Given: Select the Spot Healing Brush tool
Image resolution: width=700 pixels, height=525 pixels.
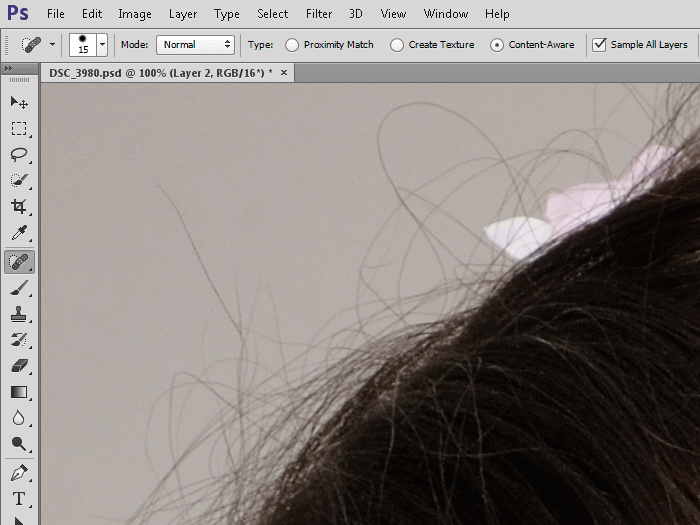Looking at the screenshot, I should 19,262.
